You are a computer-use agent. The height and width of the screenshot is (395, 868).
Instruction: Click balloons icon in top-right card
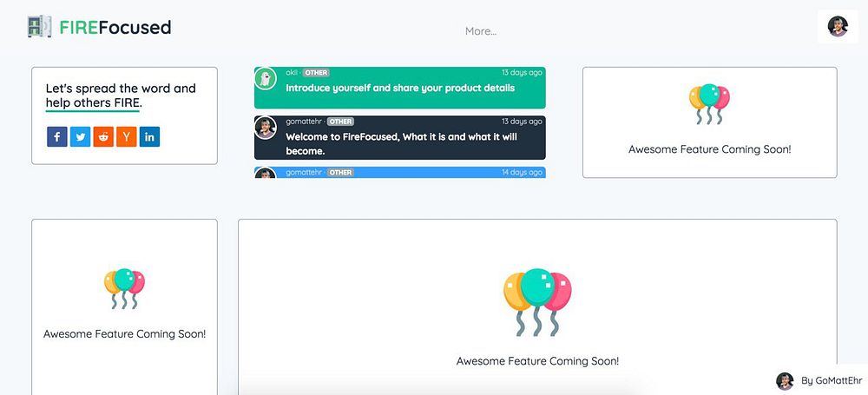709,103
